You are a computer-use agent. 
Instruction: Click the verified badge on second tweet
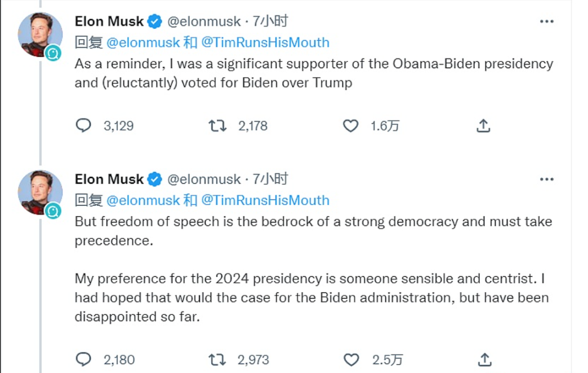(x=155, y=180)
